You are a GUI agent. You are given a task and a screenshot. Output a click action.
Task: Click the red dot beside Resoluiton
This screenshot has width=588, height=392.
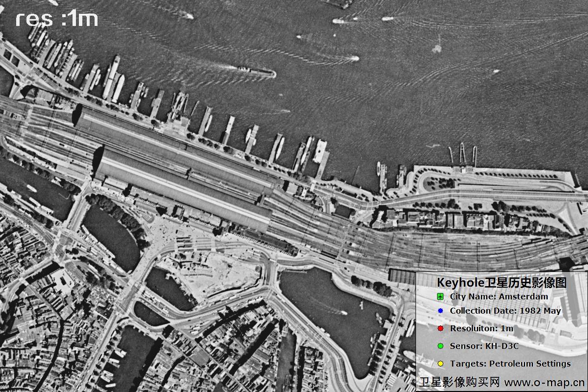[x=440, y=328]
